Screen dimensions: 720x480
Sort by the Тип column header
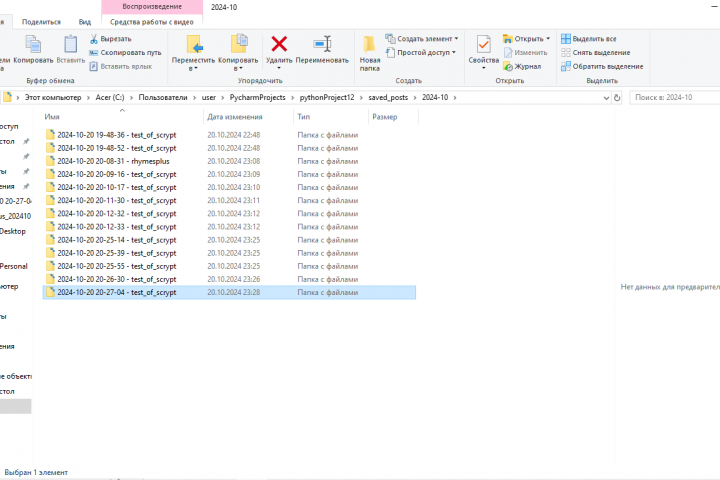(x=304, y=117)
